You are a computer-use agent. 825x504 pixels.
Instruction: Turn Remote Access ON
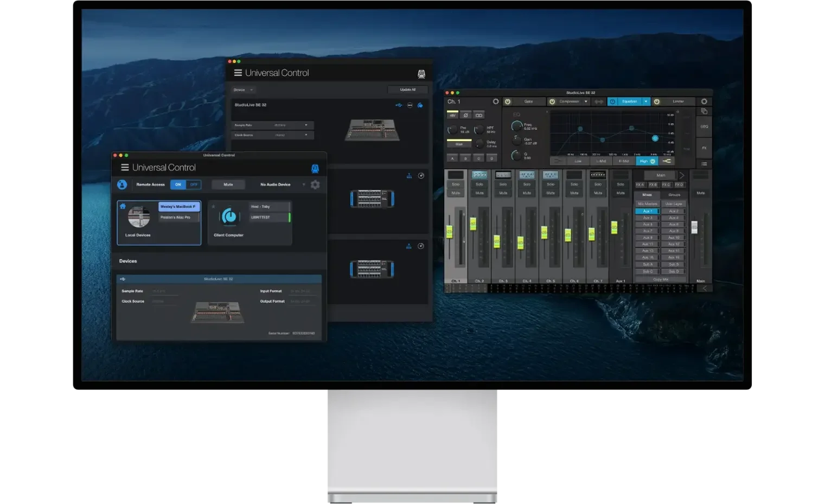pos(178,184)
